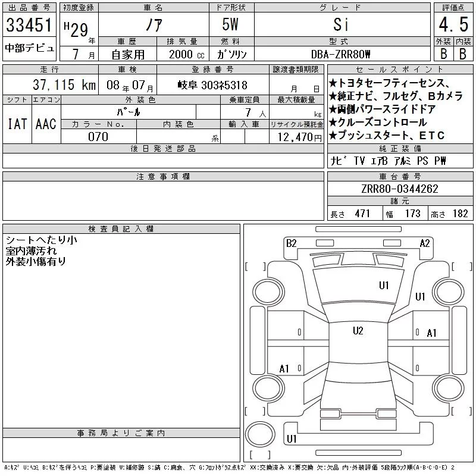Click the grade value Si
This screenshot has height=476, width=476.
(x=341, y=24)
